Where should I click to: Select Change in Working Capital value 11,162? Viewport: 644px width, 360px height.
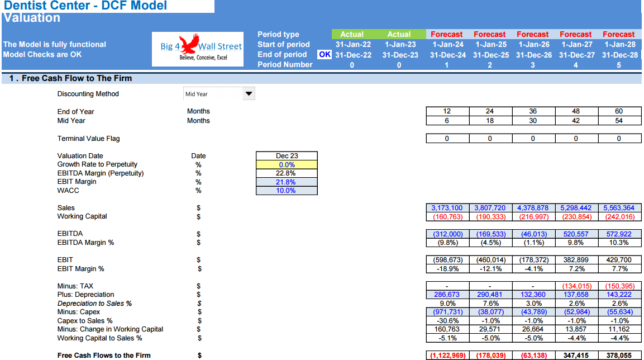click(620, 329)
